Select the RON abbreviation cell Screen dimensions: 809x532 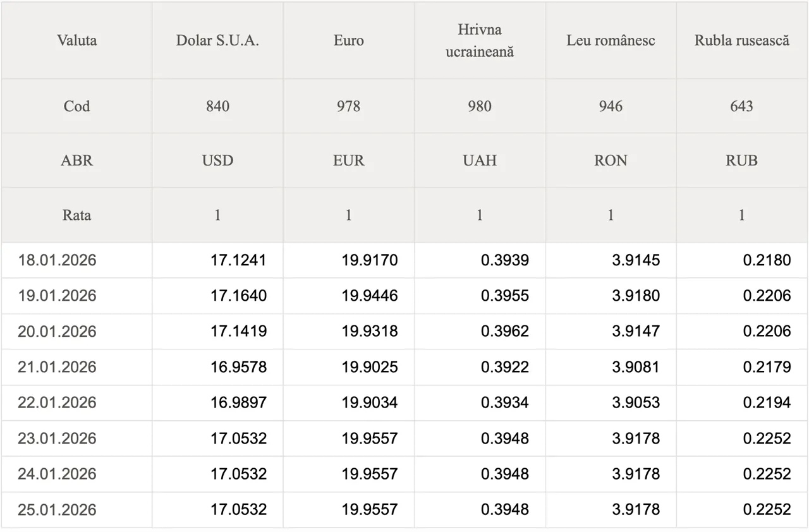pyautogui.click(x=611, y=160)
